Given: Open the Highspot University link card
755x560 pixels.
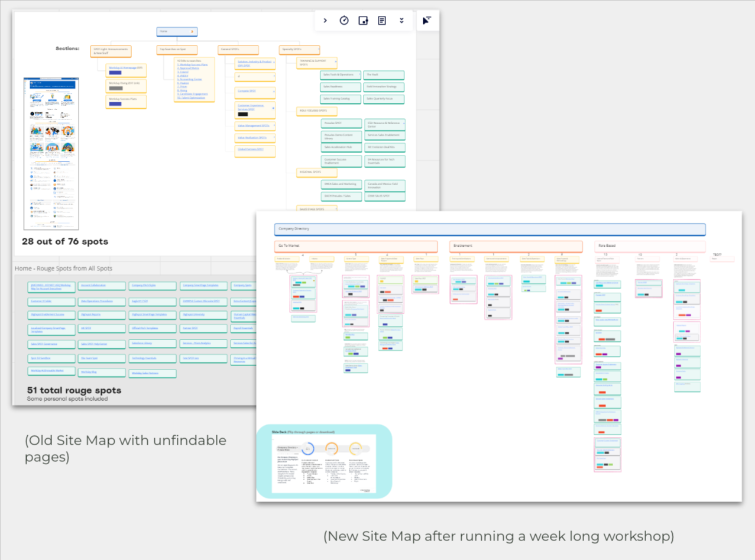Looking at the screenshot, I should click(x=203, y=315).
